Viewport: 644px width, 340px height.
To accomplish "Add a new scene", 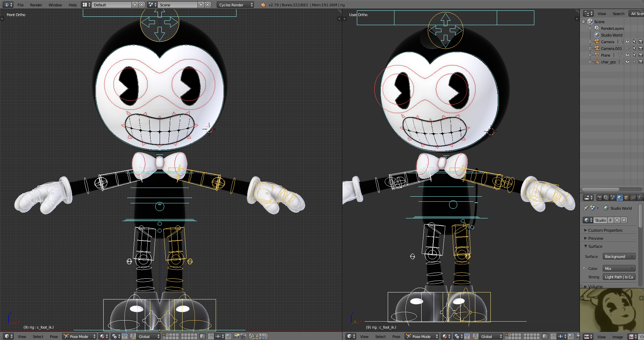I will point(201,5).
